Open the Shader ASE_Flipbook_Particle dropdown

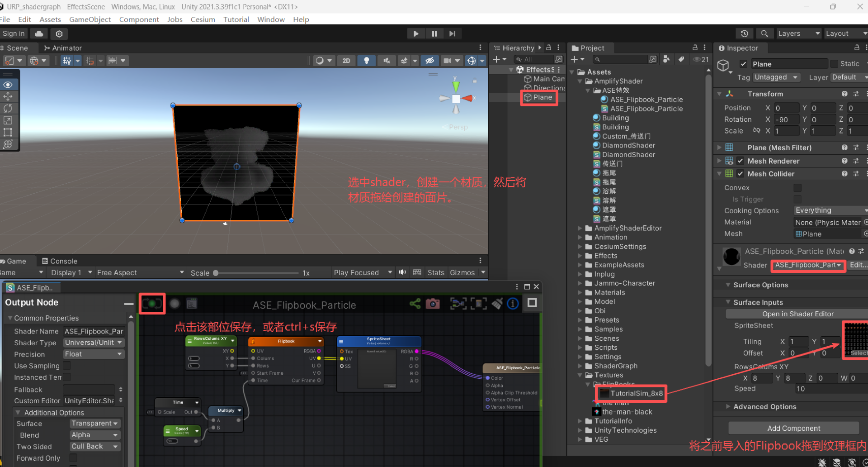[808, 265]
